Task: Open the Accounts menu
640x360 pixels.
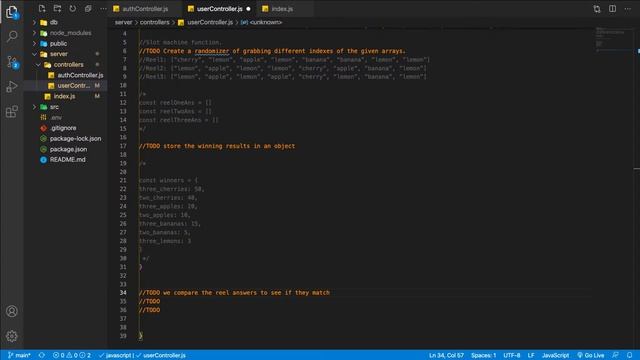Action: [12, 311]
